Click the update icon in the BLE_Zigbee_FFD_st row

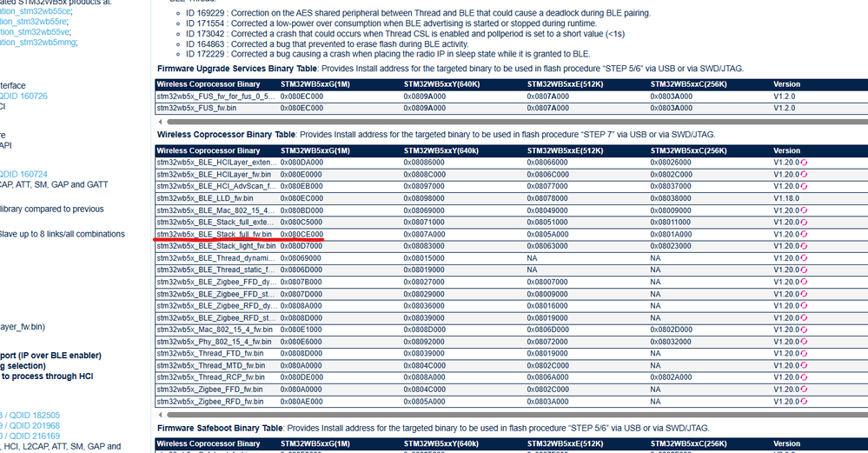pyautogui.click(x=804, y=294)
